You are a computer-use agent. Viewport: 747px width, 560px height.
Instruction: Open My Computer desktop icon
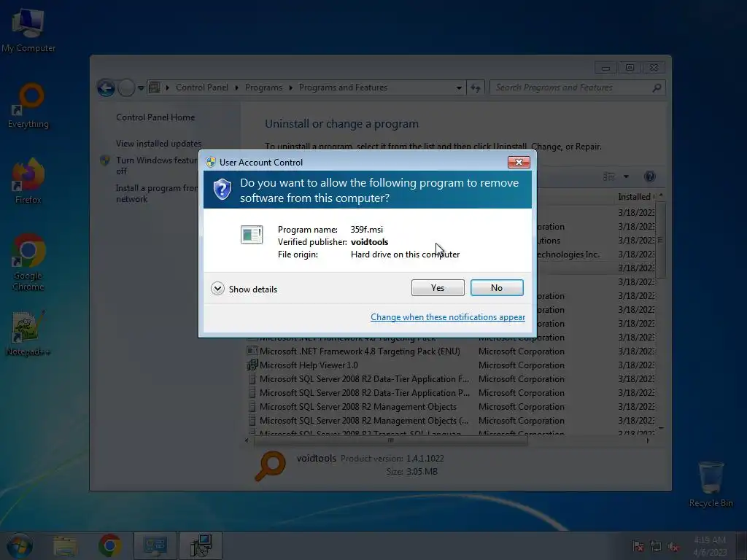click(x=28, y=29)
